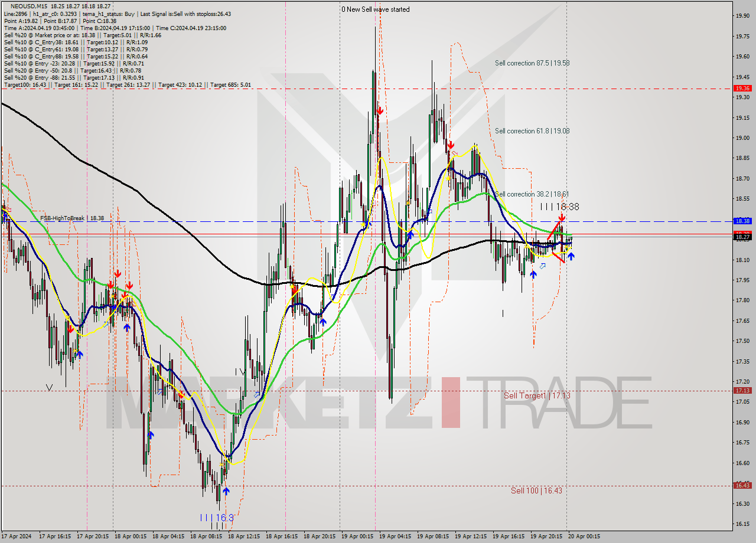
Task: Click the '19 Apr 00:15' time label
Action: [358, 537]
